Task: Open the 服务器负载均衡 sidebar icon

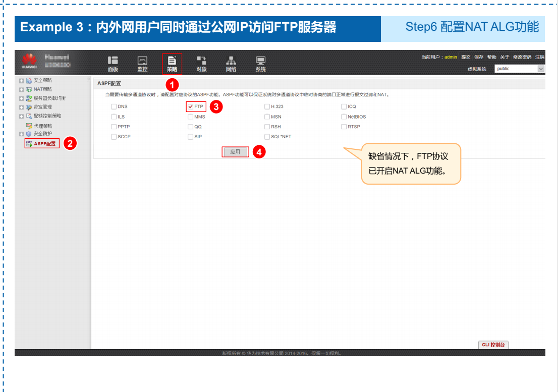Action: click(28, 98)
